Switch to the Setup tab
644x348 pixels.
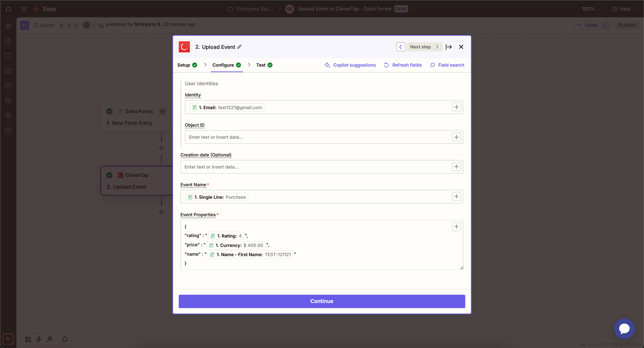click(187, 65)
